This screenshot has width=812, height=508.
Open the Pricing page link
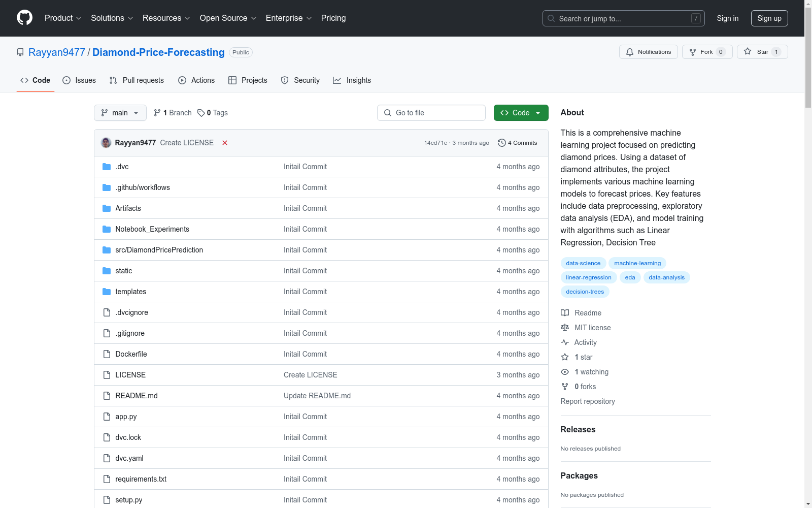333,18
